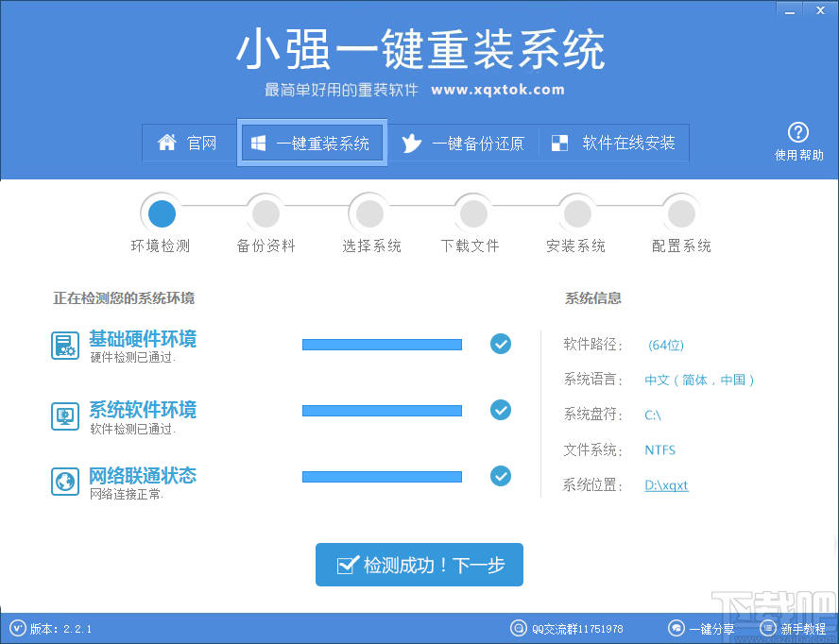The height and width of the screenshot is (644, 839).
Task: Click the lightning icon beside 一键备份还原
Action: (x=413, y=143)
